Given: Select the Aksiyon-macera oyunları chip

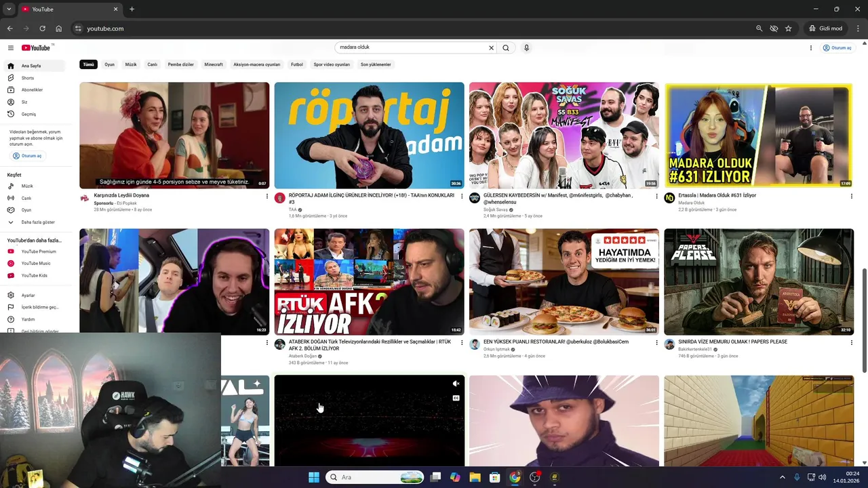Looking at the screenshot, I should 257,64.
